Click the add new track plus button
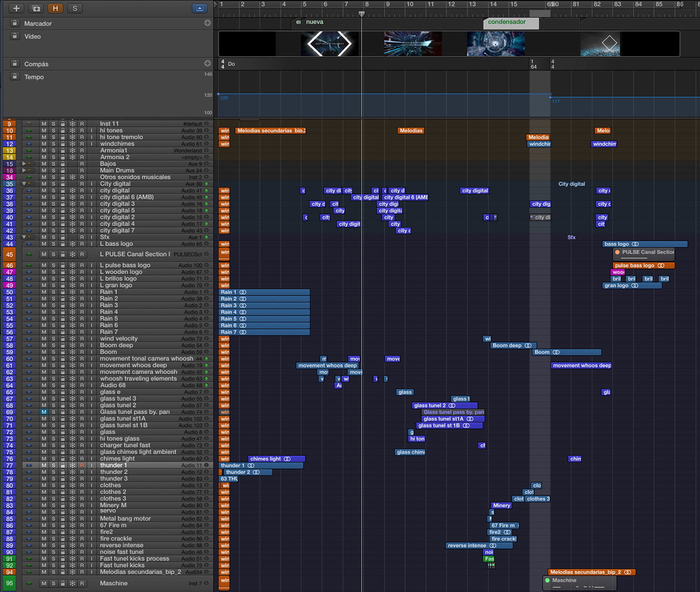The image size is (700, 592). 16,8
